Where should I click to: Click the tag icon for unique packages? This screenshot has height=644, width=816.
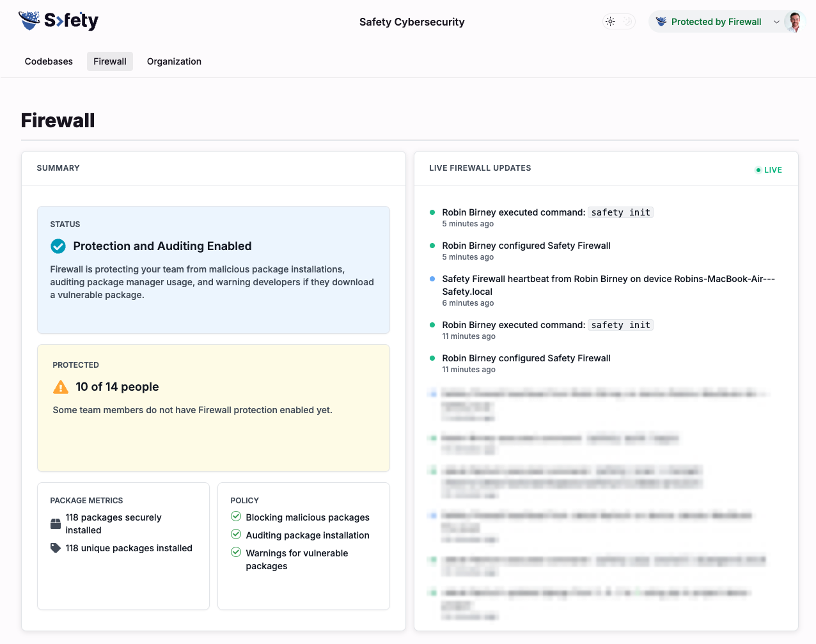coord(56,548)
